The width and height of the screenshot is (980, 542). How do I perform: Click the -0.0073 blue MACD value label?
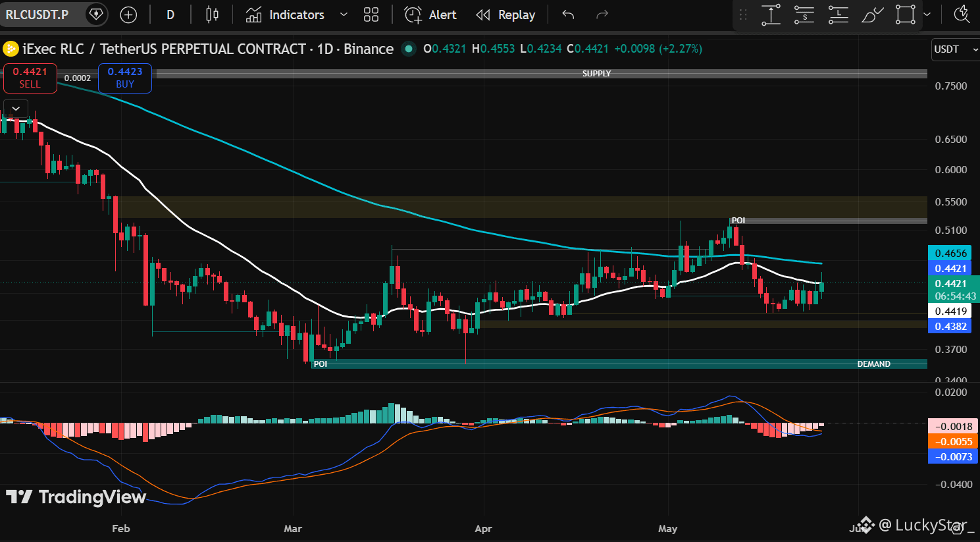coord(953,456)
